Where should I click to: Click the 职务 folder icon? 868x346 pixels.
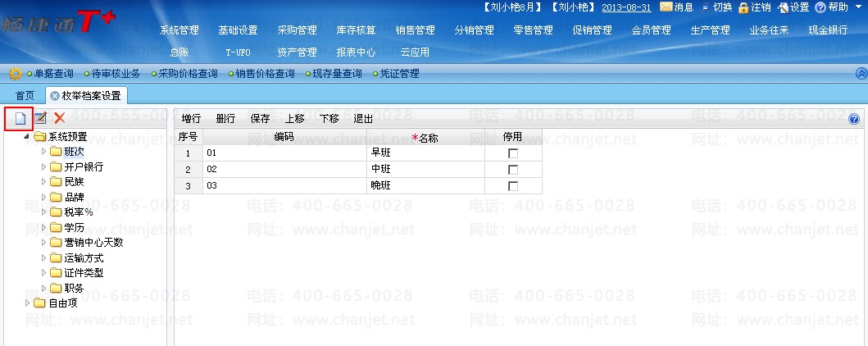coord(56,288)
